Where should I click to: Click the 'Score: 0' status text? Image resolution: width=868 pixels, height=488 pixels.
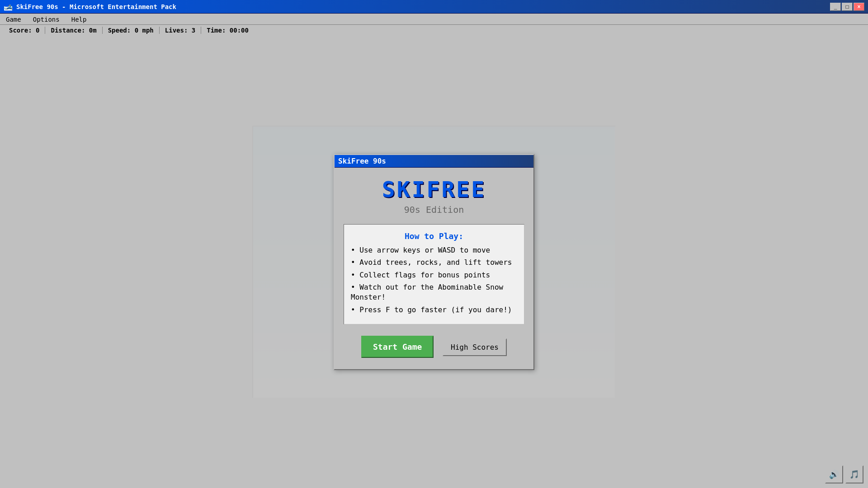coord(24,30)
